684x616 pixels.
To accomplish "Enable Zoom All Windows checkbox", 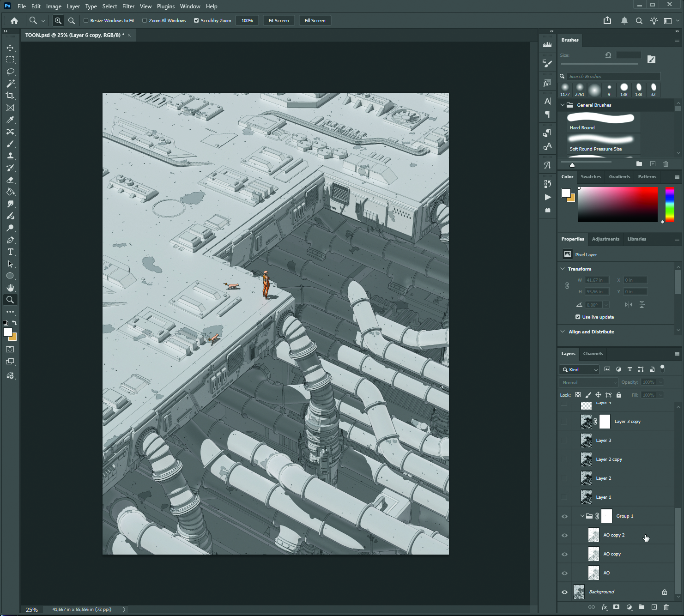I will (145, 21).
